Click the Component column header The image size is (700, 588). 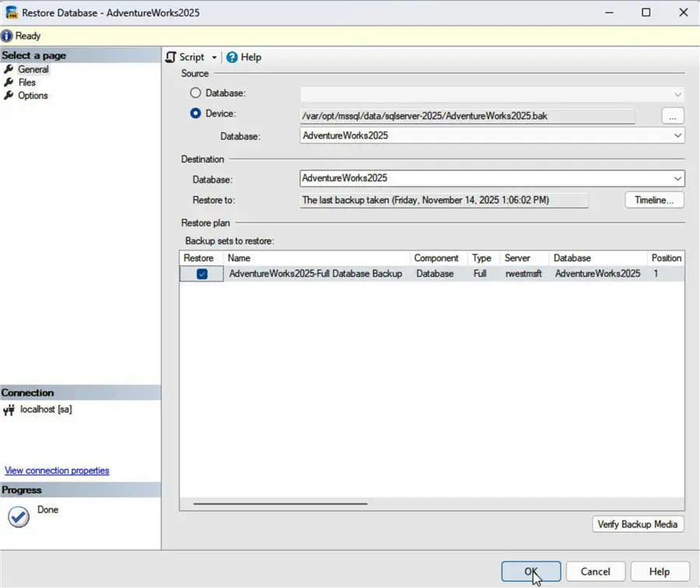(439, 258)
